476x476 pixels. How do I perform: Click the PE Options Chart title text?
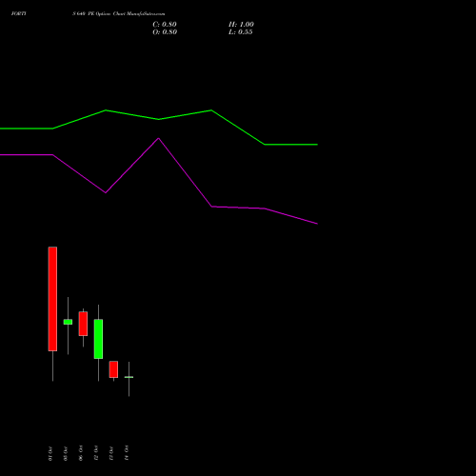[119, 14]
